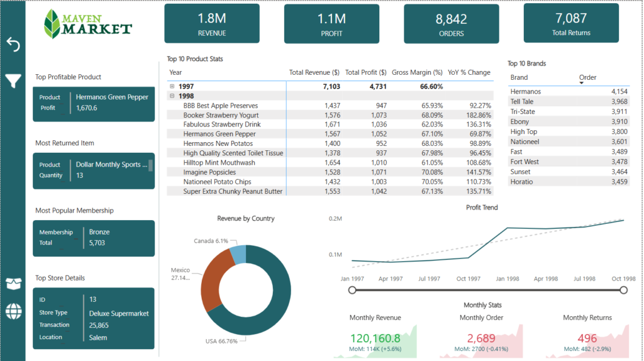The width and height of the screenshot is (644, 361).
Task: Collapse the 1998 year row
Action: tap(172, 96)
